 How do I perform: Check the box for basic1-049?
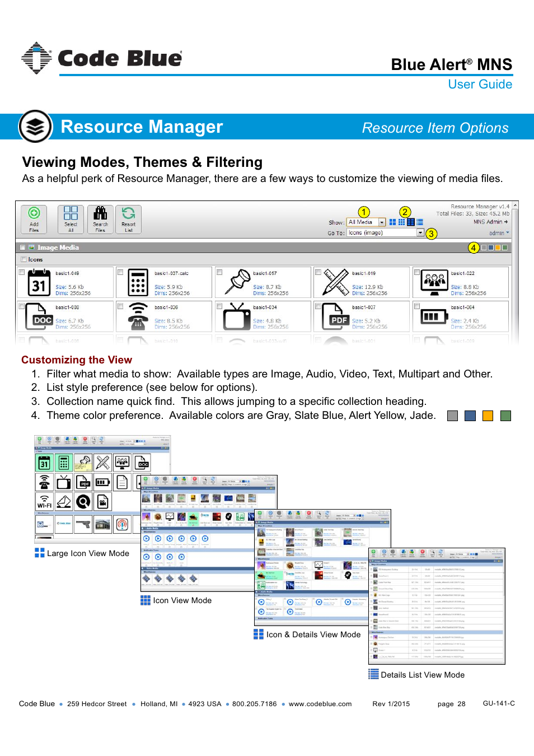[x=21, y=272]
